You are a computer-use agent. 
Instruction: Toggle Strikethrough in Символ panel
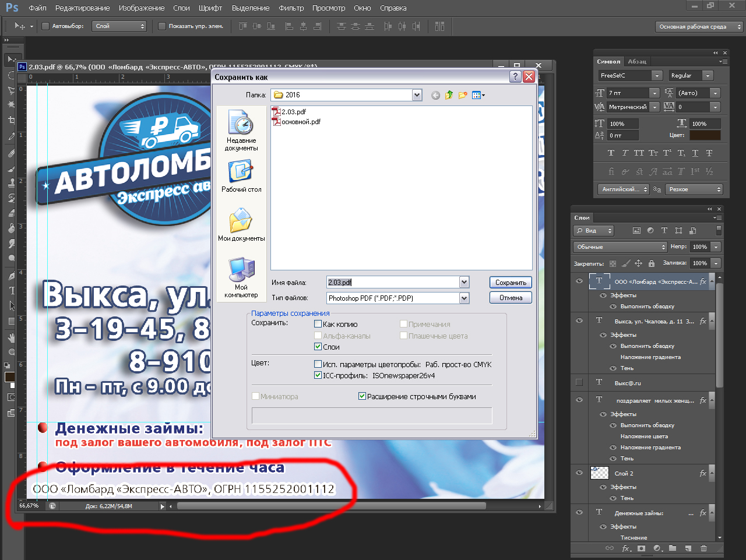(x=709, y=153)
